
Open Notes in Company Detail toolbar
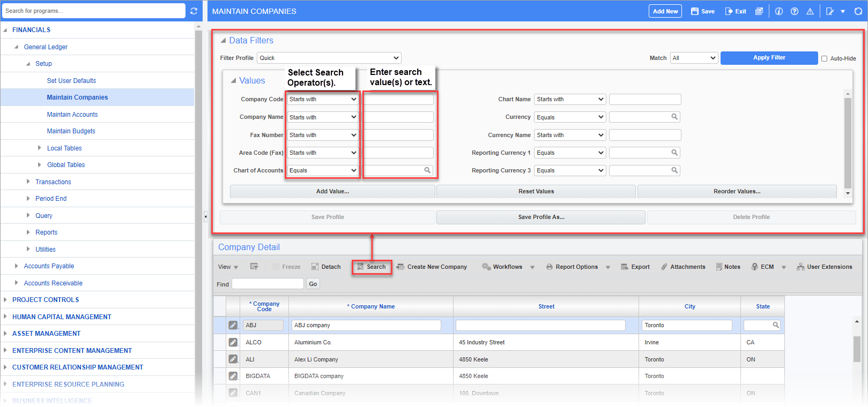(728, 267)
